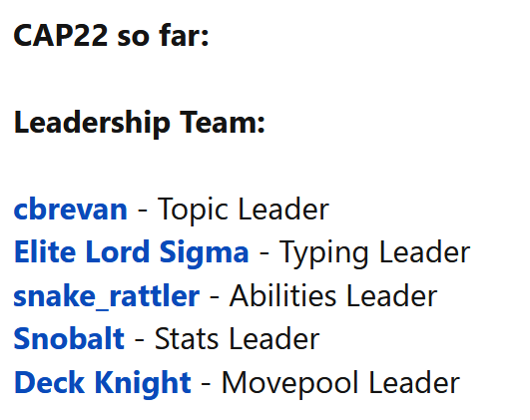Screen dimensions: 530x420
Task: Click the word 'Knight' in Deck Knight link
Action: pos(143,383)
